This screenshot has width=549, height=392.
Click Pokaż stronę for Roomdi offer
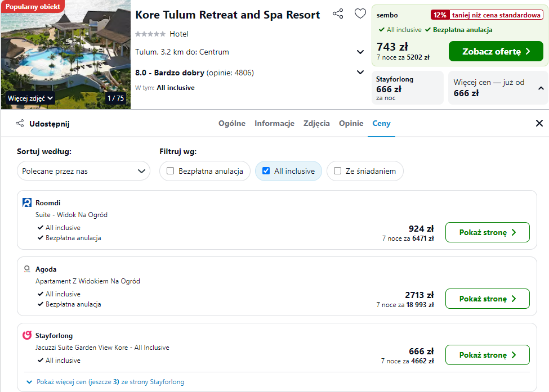[488, 232]
